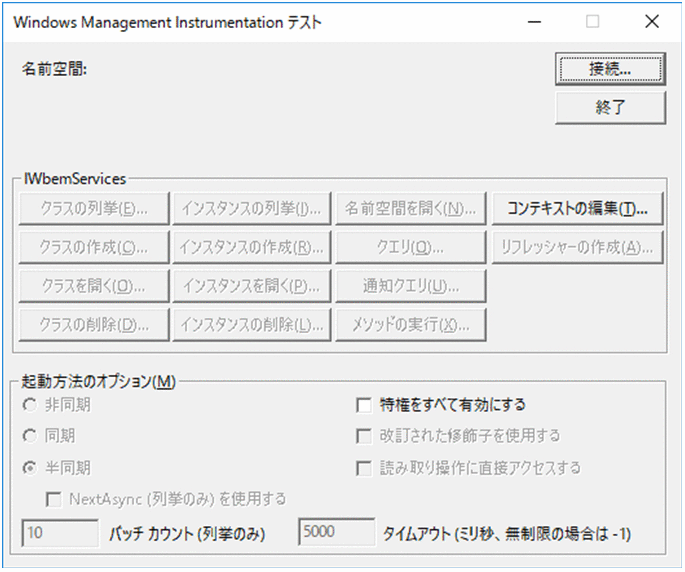Click the 名前空間: label
Viewport: 685px width, 572px height.
pos(55,69)
